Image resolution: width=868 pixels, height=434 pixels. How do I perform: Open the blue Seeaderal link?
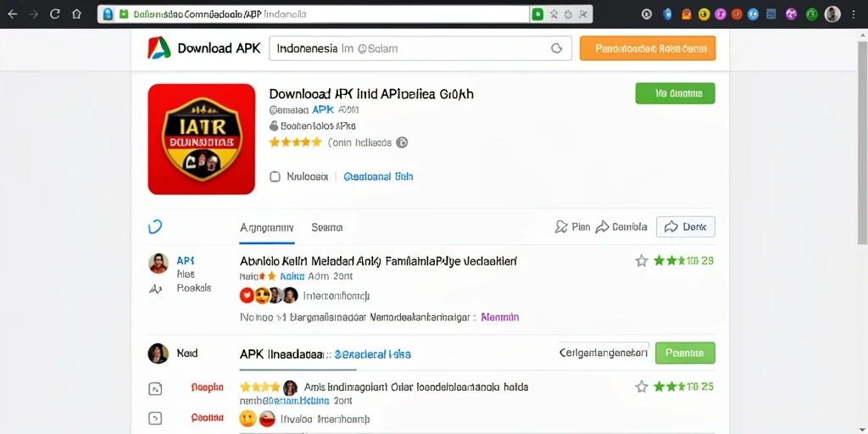[x=373, y=353]
